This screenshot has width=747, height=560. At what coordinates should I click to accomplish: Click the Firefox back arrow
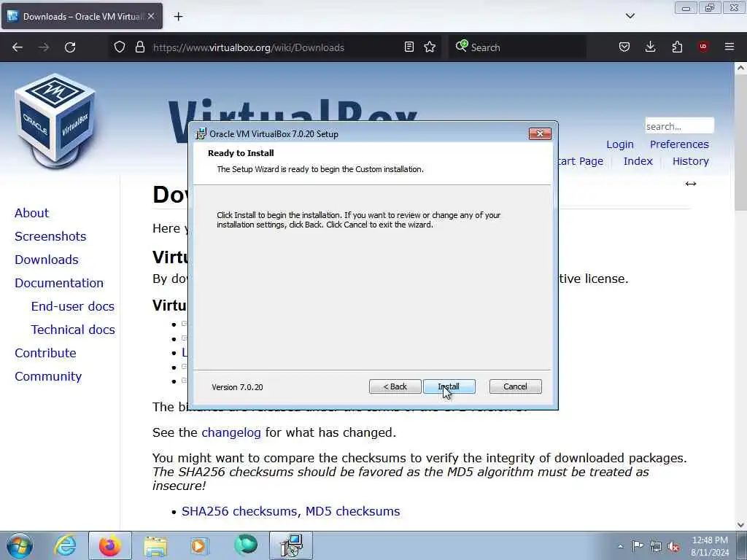click(18, 47)
